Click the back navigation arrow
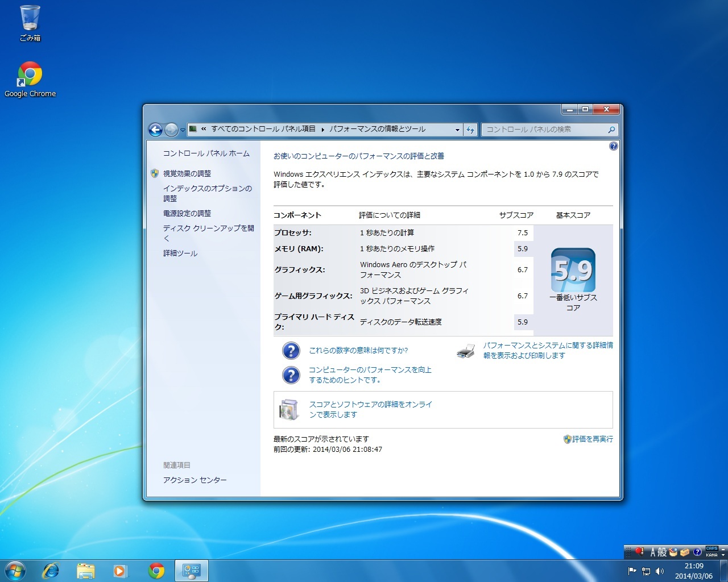 point(155,130)
